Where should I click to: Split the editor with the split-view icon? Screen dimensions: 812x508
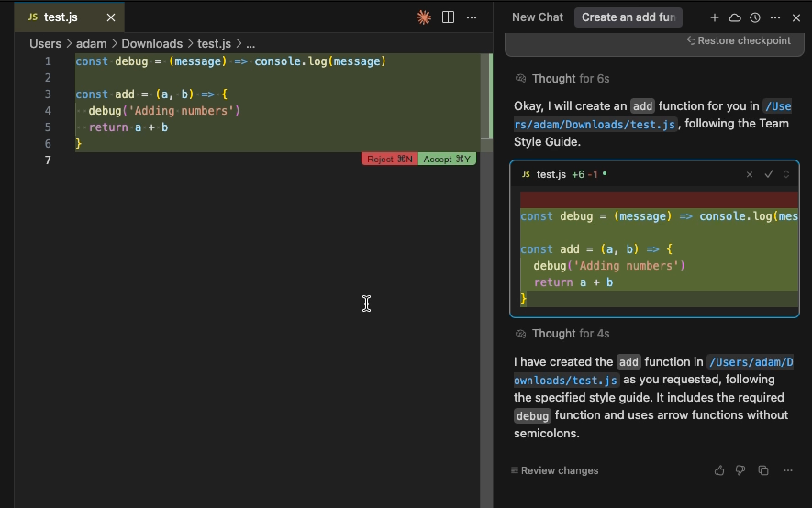pyautogui.click(x=448, y=17)
